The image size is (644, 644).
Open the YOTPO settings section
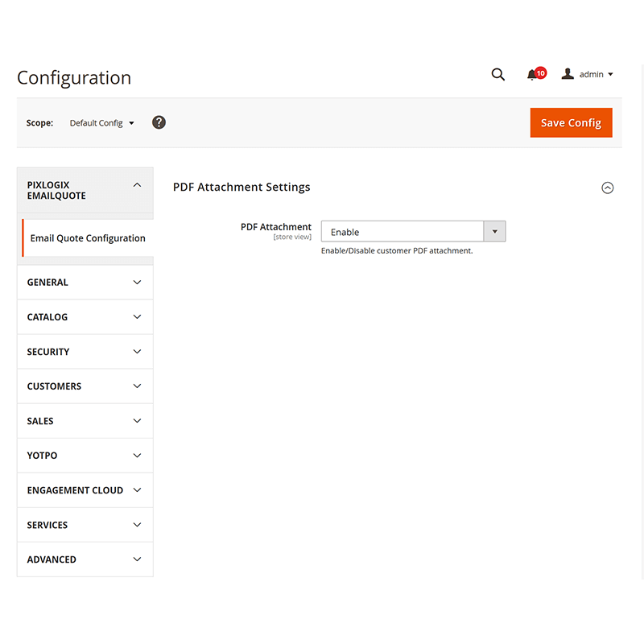85,455
